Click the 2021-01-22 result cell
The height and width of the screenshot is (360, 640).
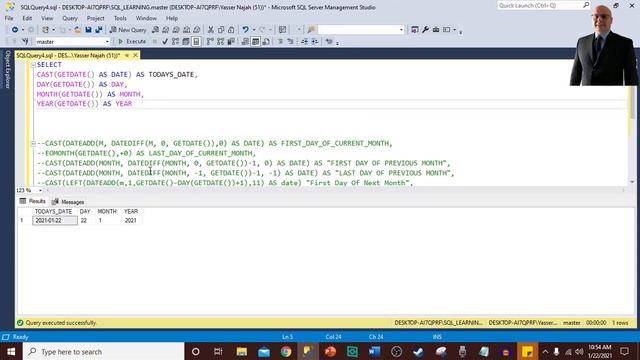pyautogui.click(x=55, y=220)
